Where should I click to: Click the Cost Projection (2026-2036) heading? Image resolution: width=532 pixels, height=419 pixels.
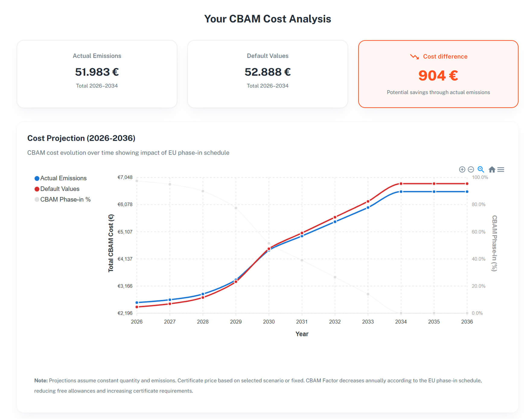[81, 138]
